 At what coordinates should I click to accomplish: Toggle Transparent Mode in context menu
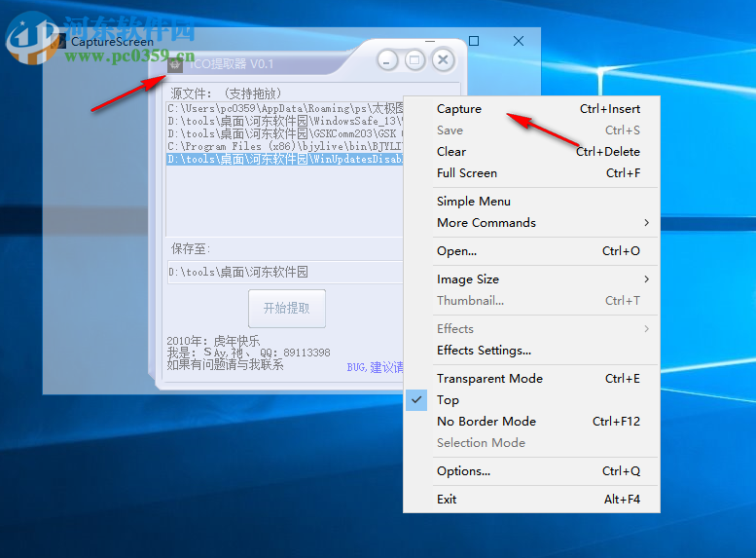pos(532,379)
